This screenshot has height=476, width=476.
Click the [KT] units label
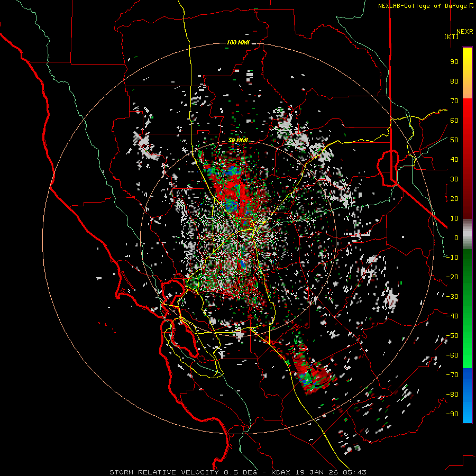point(452,36)
